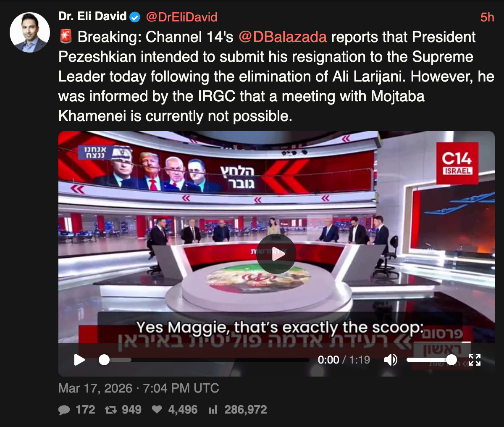Open the @DBalazada mention link
Viewport: 504px width, 427px height.
point(283,37)
